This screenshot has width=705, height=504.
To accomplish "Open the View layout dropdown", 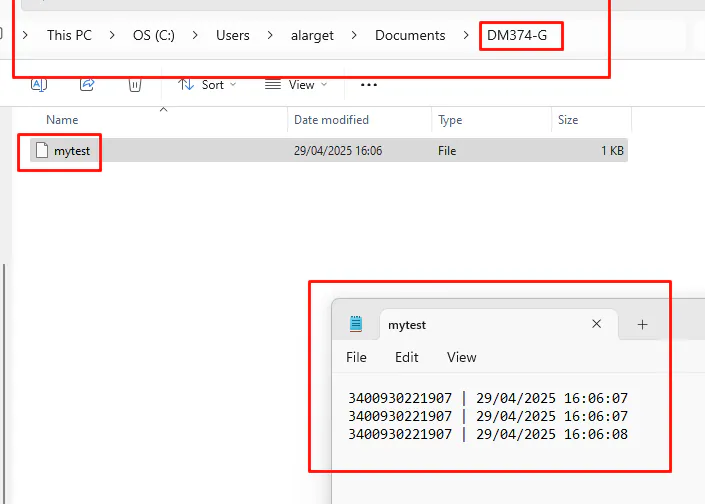I will coord(296,85).
